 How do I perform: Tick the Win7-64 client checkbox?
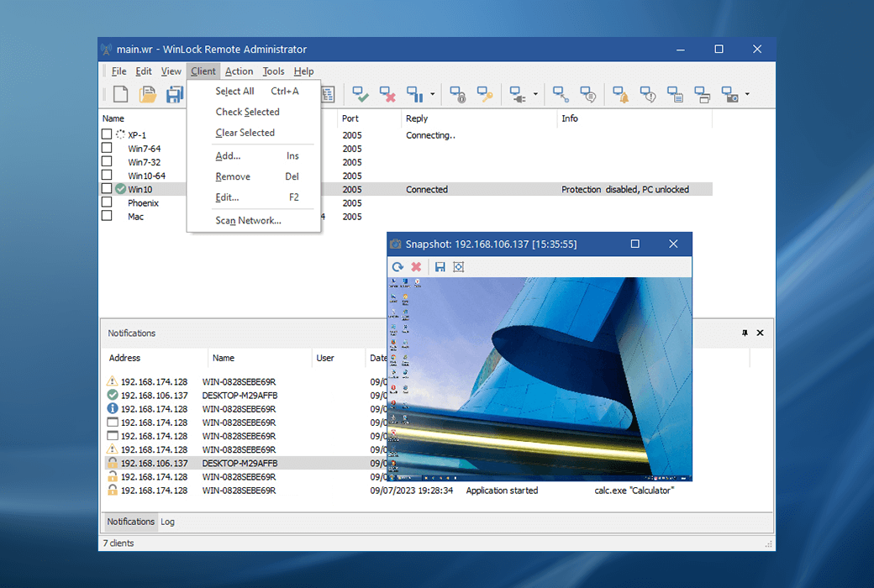(x=107, y=148)
